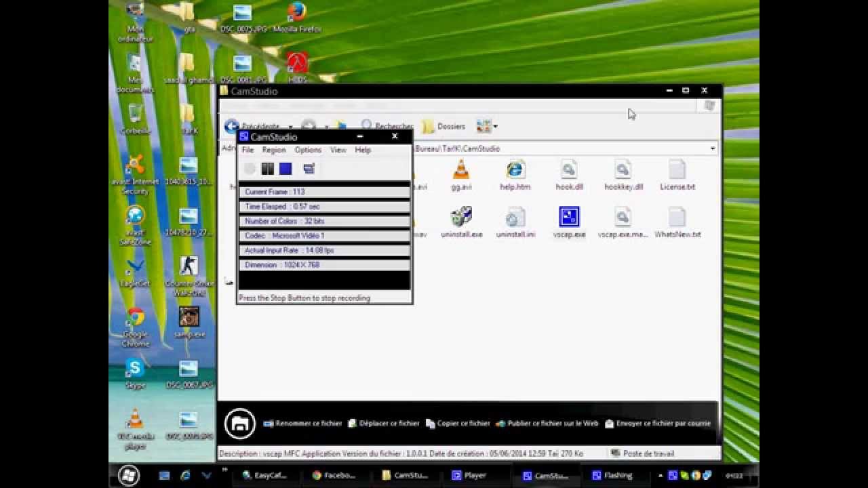Click the Pause button in CamStudio toolbar

point(268,169)
